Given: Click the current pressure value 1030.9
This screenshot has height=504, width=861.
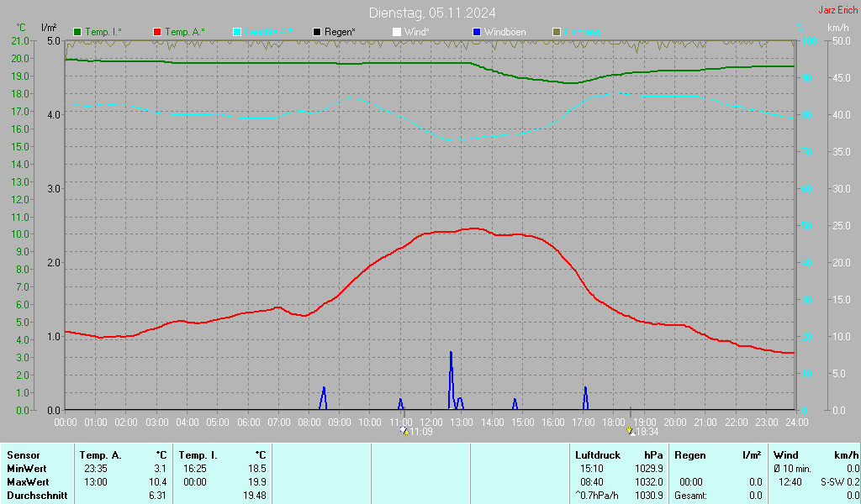Looking at the screenshot, I should (648, 496).
